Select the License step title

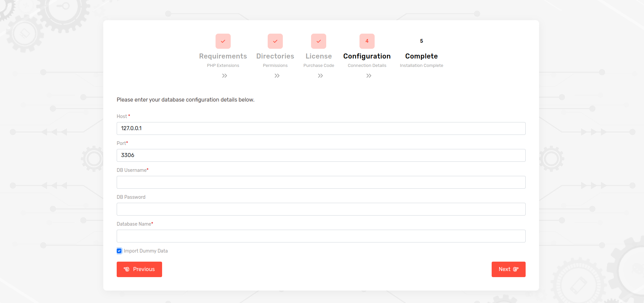click(x=318, y=56)
